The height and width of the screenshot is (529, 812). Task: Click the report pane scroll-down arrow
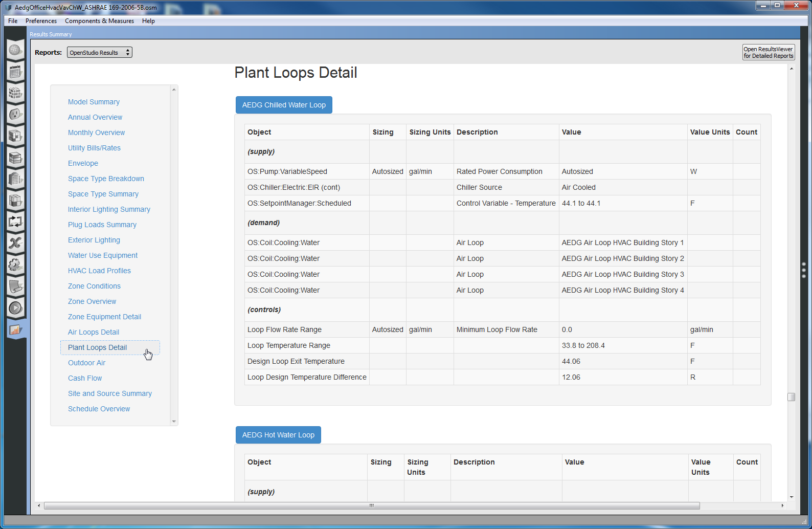pyautogui.click(x=792, y=497)
